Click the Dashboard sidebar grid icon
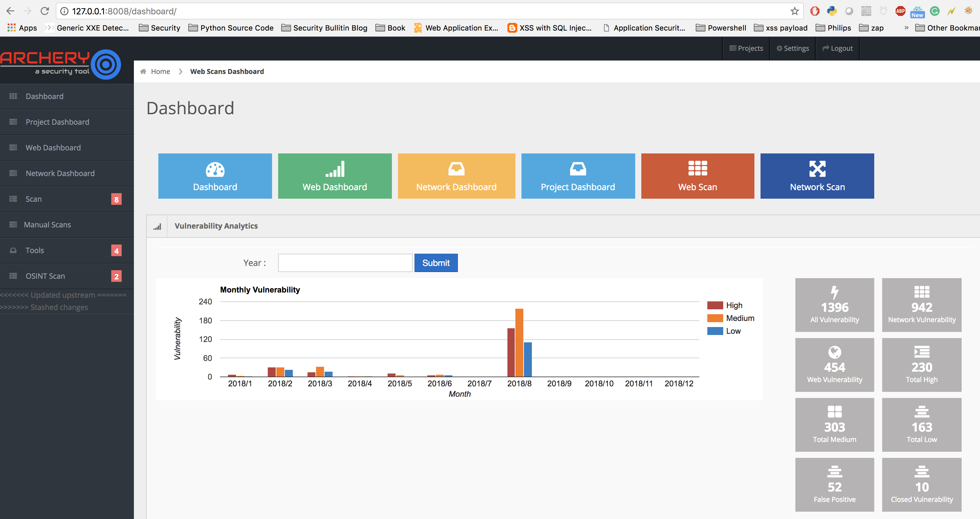 (x=13, y=96)
